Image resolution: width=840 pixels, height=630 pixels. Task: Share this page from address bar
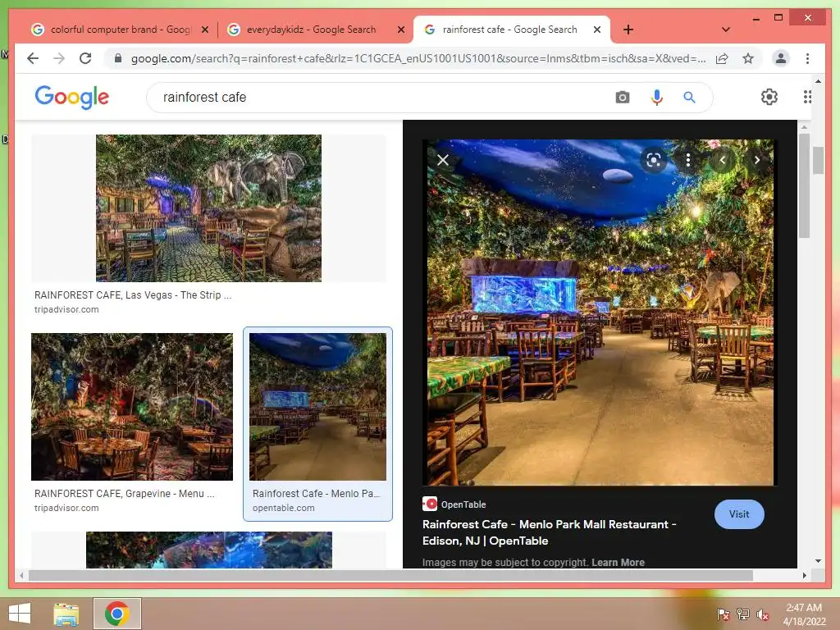tap(722, 58)
